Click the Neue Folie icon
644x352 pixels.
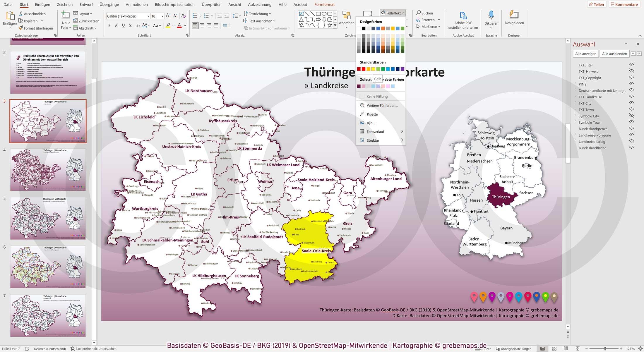click(x=66, y=16)
